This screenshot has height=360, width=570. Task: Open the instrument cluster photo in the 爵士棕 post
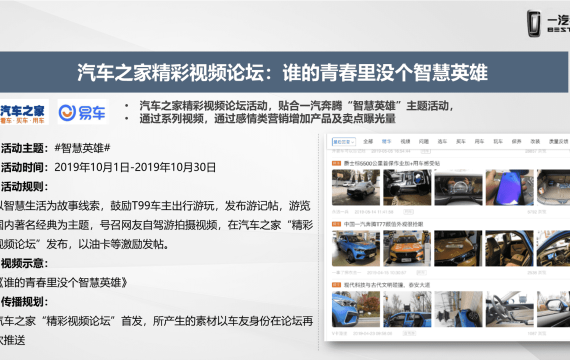pos(458,188)
